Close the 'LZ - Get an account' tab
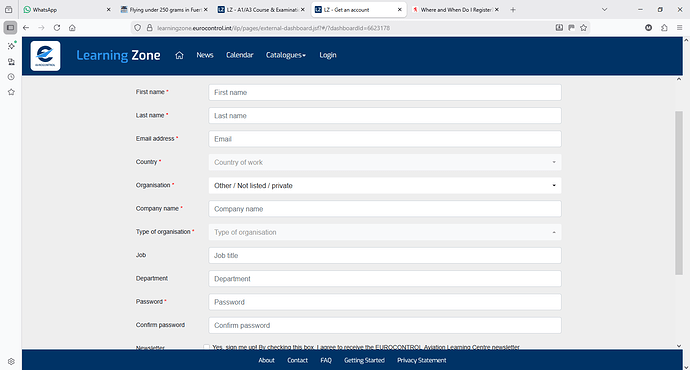 [400, 10]
